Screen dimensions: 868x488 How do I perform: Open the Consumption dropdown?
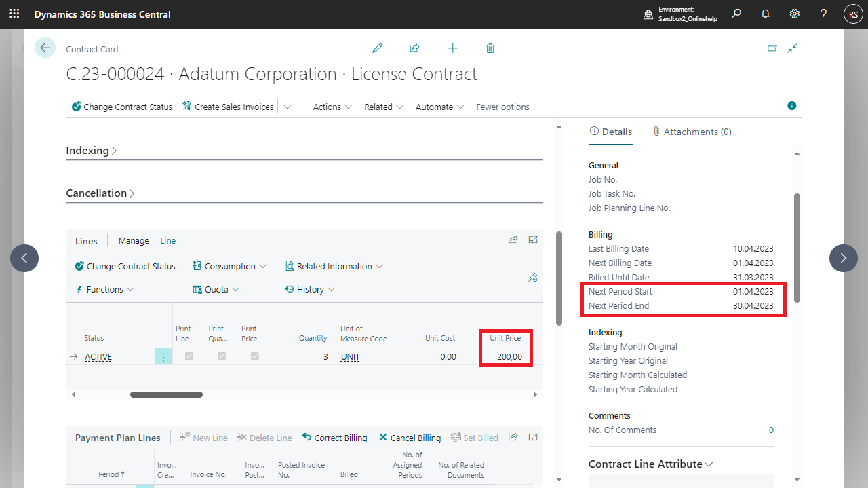229,267
